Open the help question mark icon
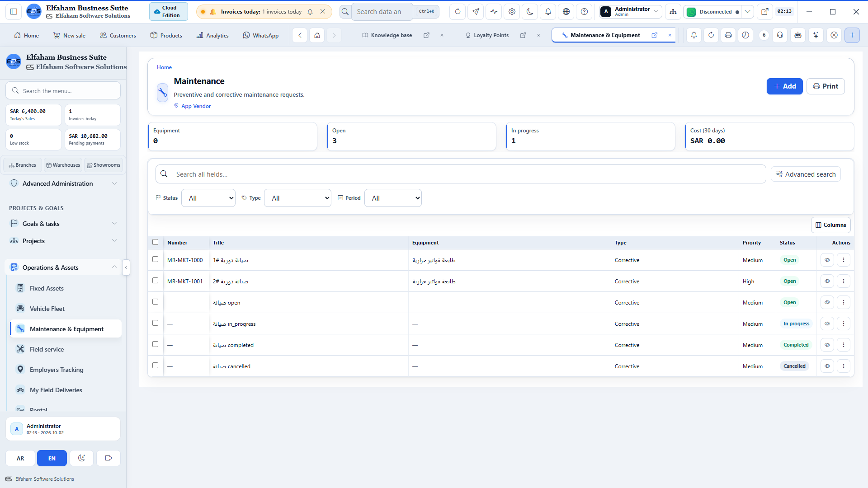 584,12
